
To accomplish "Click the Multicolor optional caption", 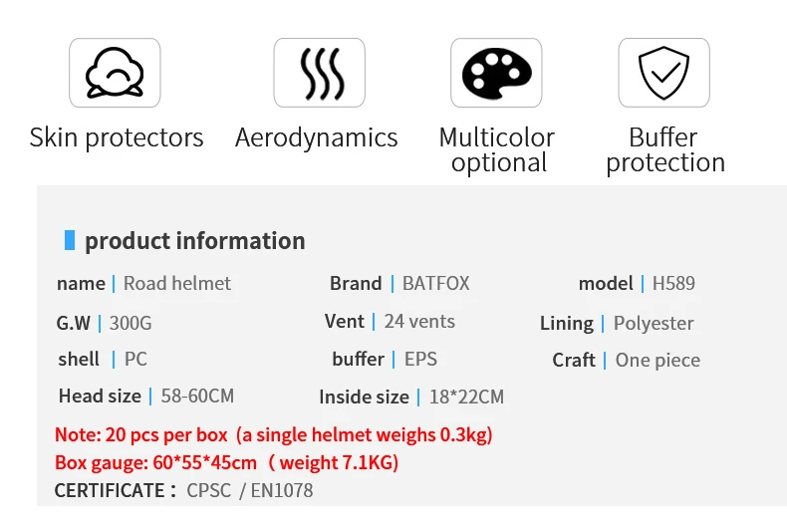I will click(496, 149).
